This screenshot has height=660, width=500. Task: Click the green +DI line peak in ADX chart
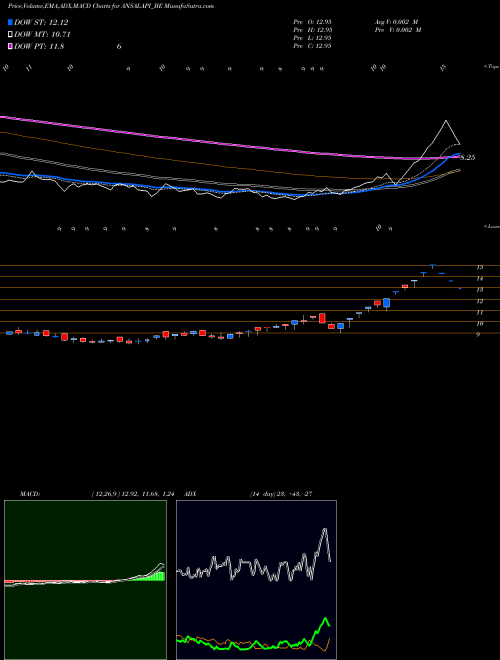pos(325,618)
